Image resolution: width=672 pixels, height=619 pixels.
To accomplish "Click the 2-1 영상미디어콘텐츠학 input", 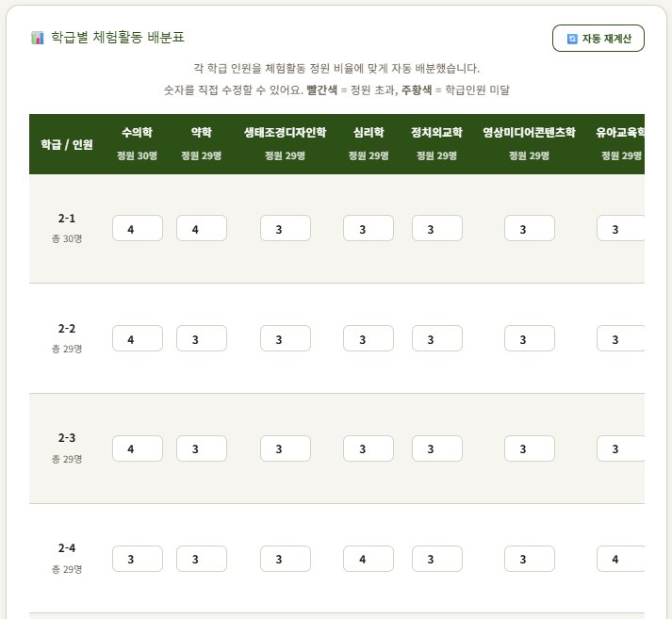I will (x=530, y=228).
